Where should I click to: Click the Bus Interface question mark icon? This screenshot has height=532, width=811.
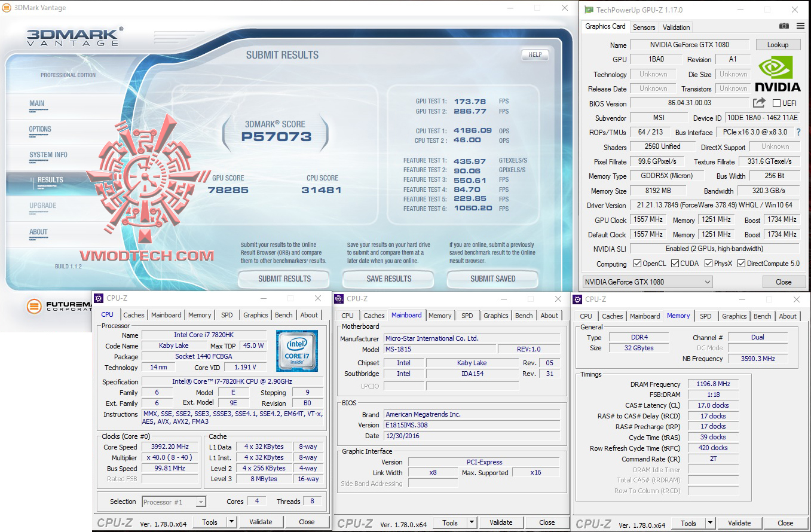tap(798, 132)
